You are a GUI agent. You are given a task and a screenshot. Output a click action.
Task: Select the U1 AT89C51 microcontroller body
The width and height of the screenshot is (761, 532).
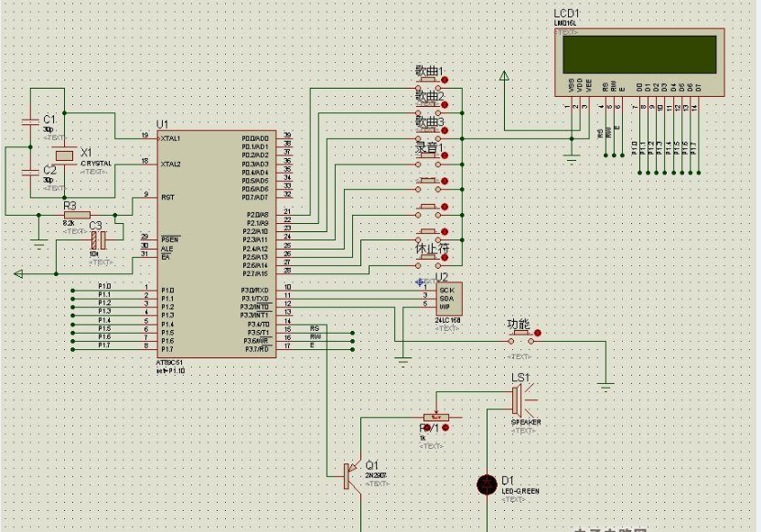[217, 244]
